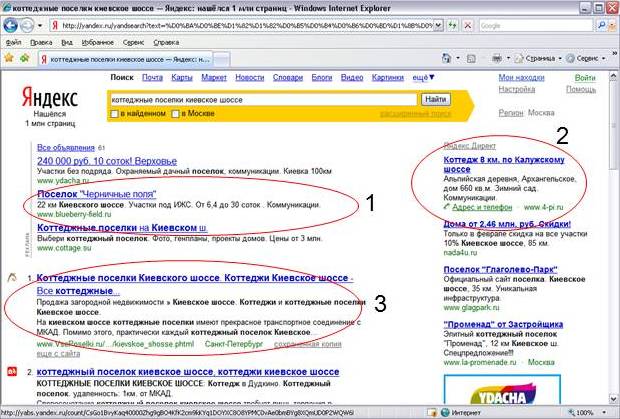Open the Все объявления link
This screenshot has height=419, width=620.
pyautogui.click(x=66, y=148)
